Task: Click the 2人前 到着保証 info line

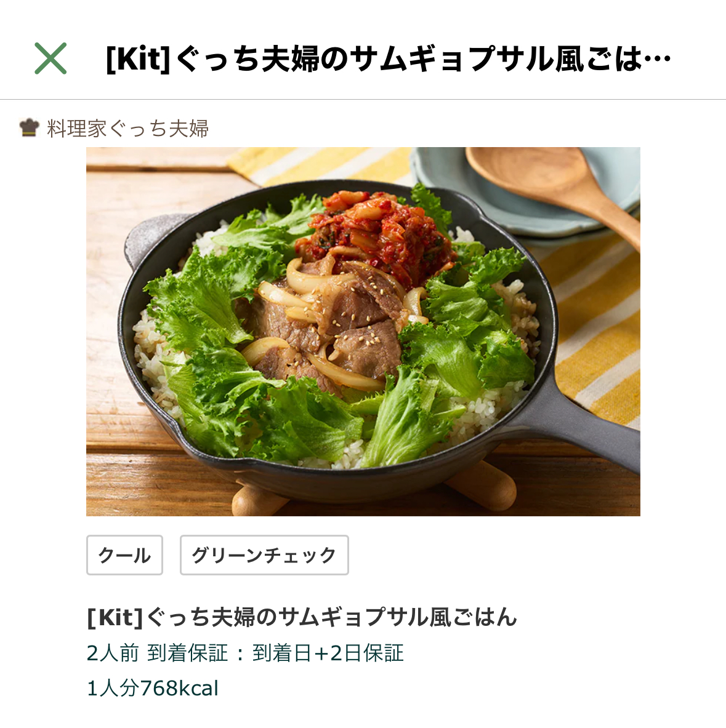Action: point(245,653)
